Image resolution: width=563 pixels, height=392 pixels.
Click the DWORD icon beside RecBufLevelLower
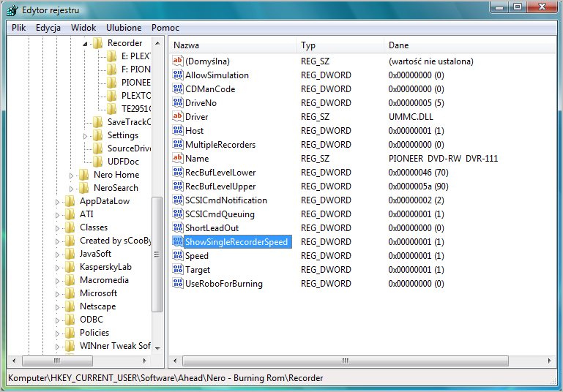click(x=177, y=172)
